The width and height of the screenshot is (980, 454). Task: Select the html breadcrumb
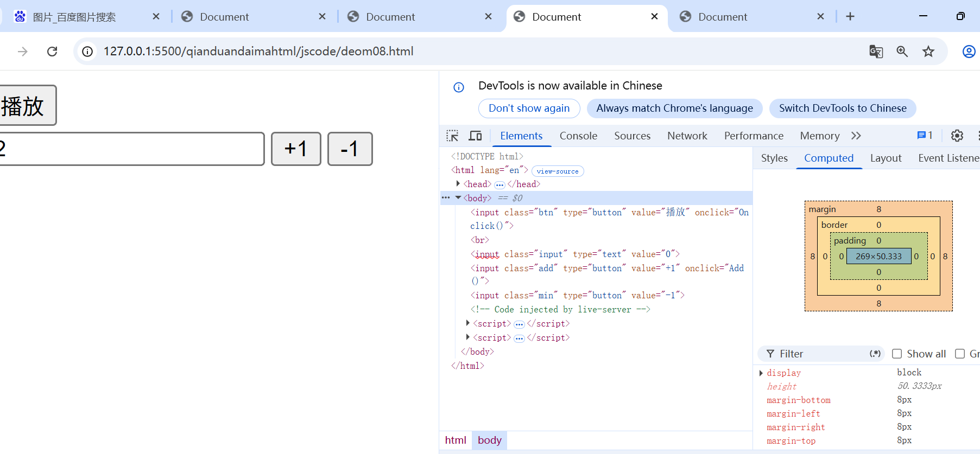[x=456, y=440]
